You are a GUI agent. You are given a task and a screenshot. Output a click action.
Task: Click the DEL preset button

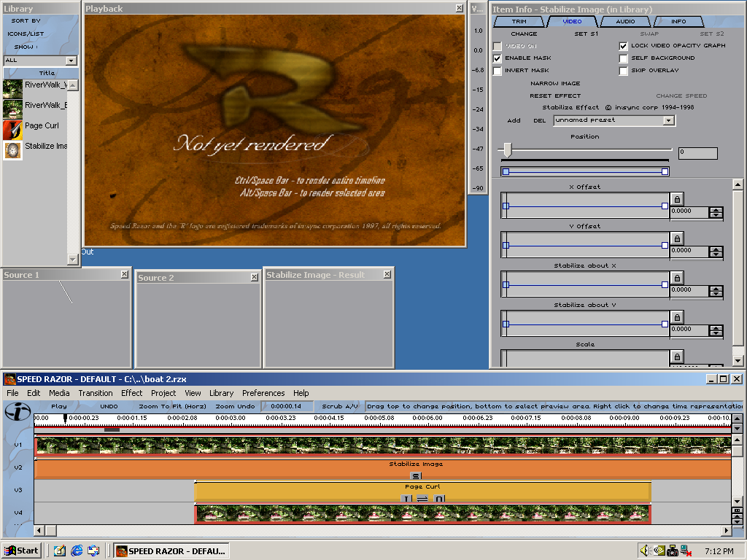(x=539, y=120)
